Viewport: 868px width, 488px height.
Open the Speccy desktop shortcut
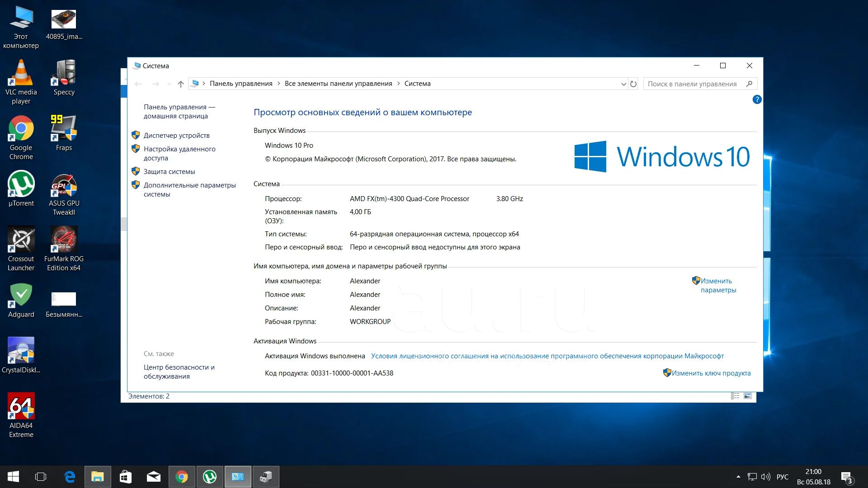tap(64, 78)
